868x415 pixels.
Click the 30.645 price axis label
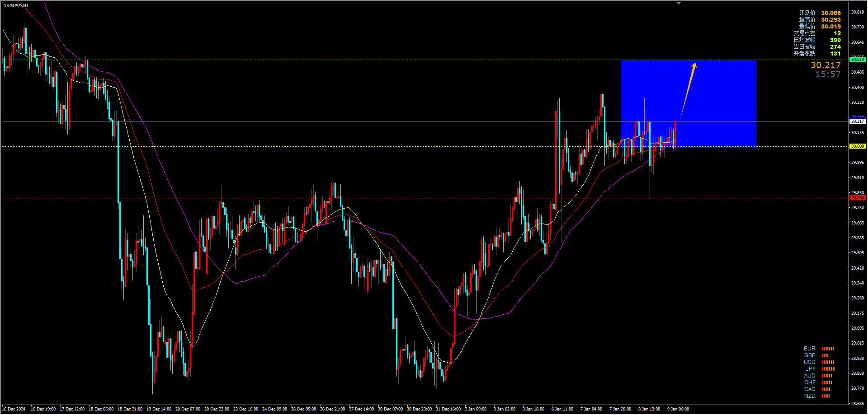[x=858, y=42]
